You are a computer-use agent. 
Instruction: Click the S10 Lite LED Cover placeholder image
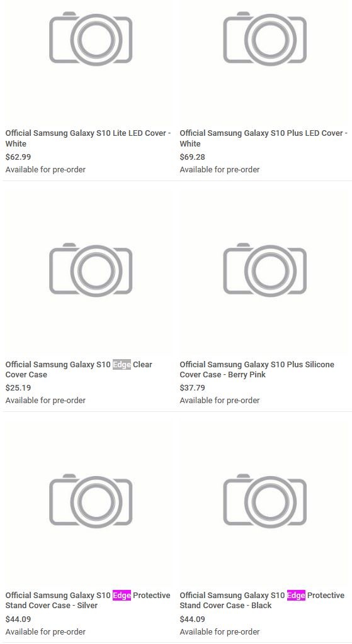[x=91, y=38]
